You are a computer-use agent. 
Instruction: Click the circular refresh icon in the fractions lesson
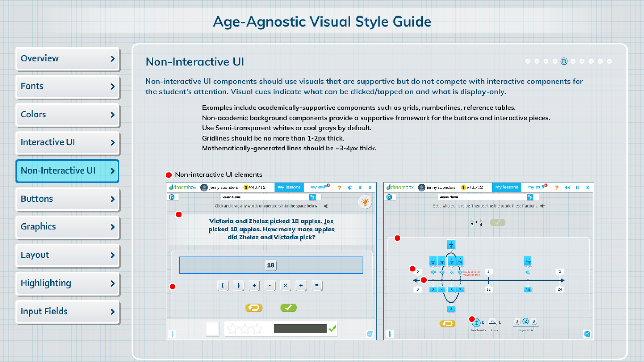[389, 197]
